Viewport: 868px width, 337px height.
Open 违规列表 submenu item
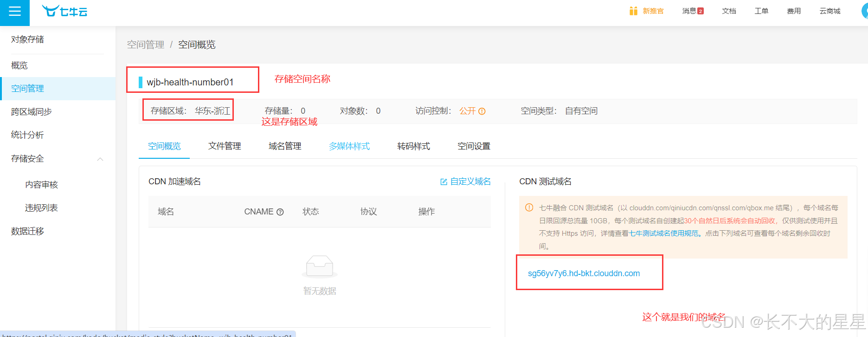pos(41,208)
